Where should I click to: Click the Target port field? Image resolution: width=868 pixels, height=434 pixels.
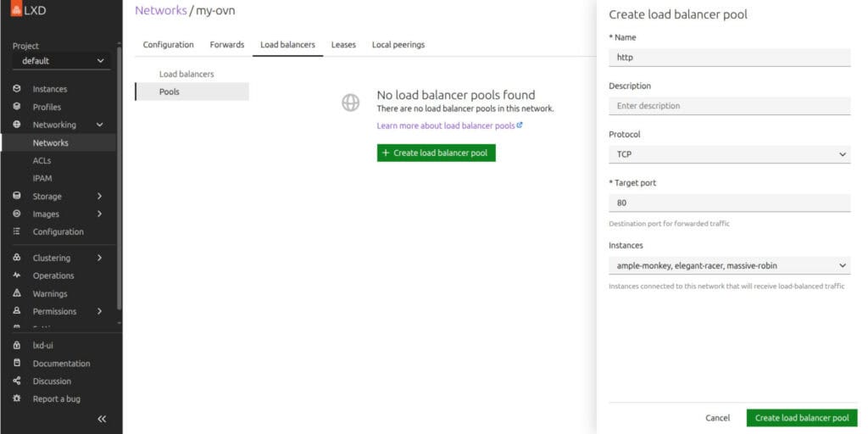click(729, 203)
